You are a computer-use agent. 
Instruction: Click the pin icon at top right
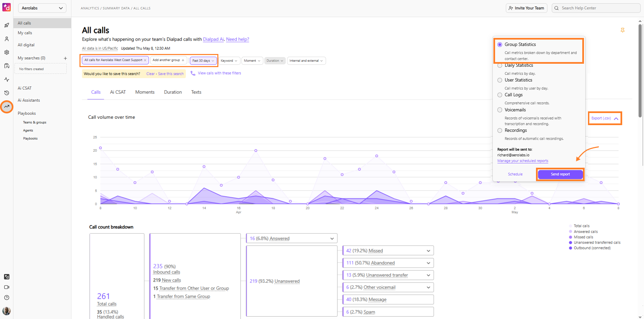point(623,30)
